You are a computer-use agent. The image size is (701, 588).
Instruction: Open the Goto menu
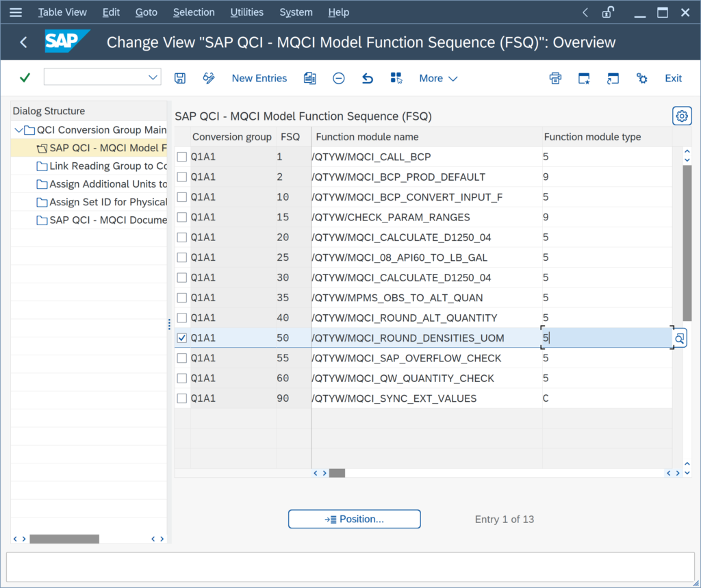146,12
